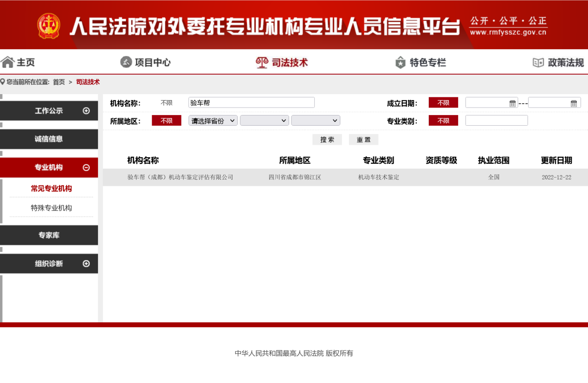The image size is (588, 383).
Task: Select 特殊专业机构 in the sidebar
Action: point(51,208)
